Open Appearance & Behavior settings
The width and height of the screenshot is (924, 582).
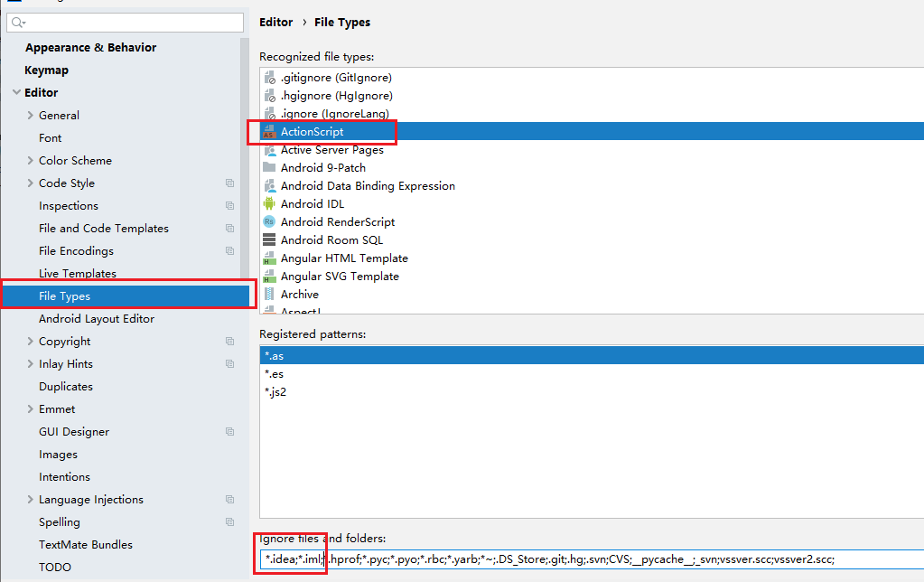pyautogui.click(x=90, y=47)
